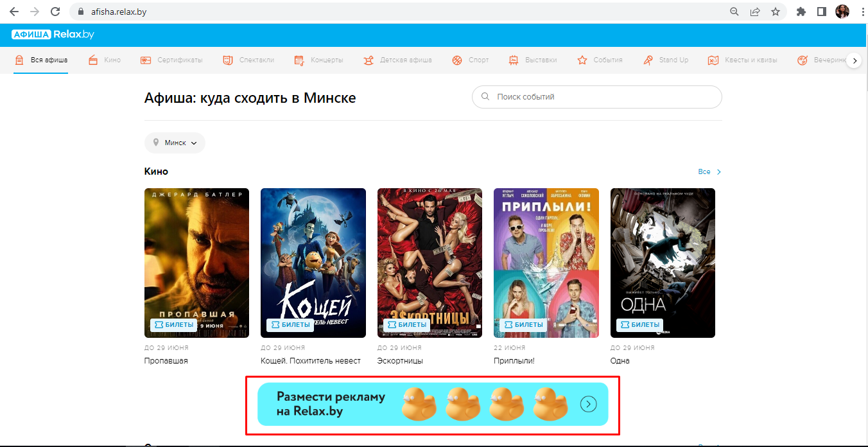Toggle browser side panel icon
This screenshot has width=868, height=447.
pos(821,12)
